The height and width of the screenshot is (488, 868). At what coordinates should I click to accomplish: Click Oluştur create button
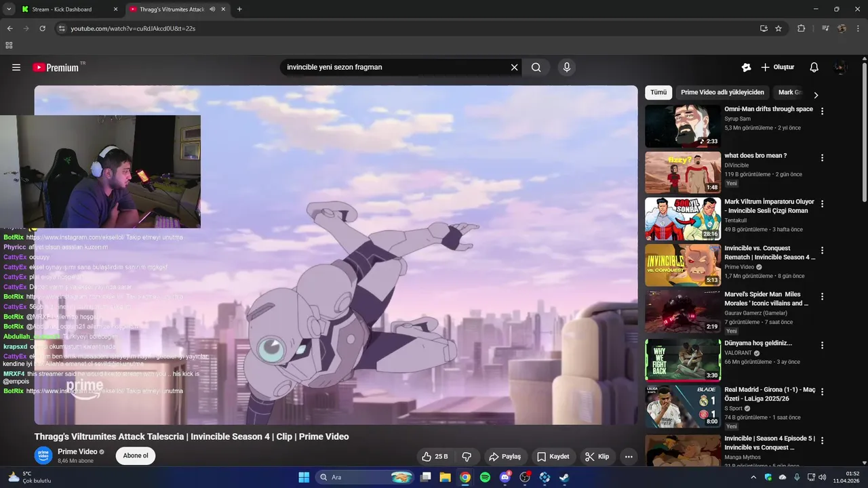pyautogui.click(x=778, y=67)
